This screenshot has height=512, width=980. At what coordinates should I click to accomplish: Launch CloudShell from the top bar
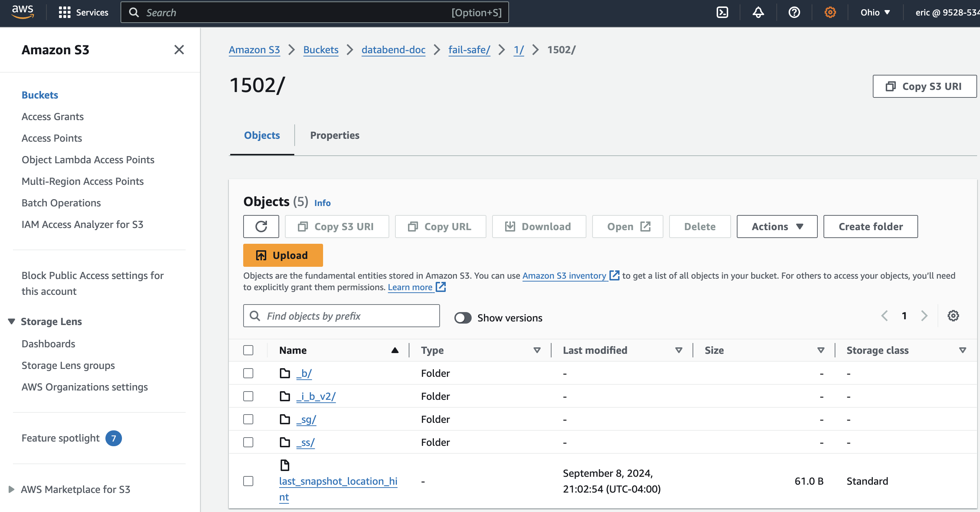[x=722, y=13]
